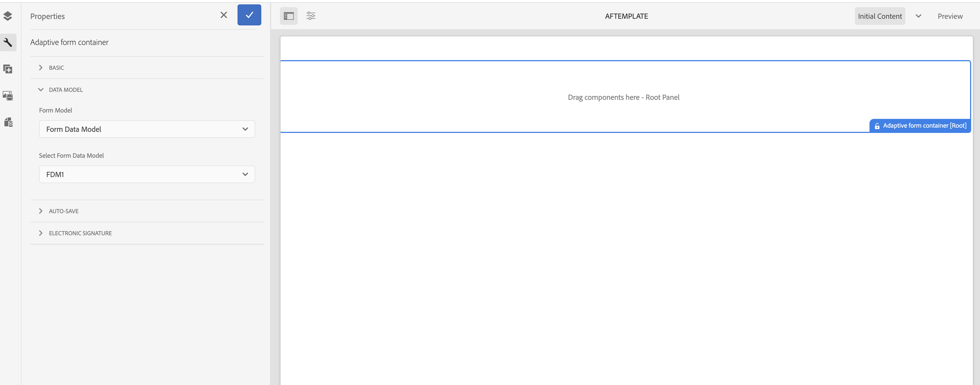Switch to Preview mode
This screenshot has height=385, width=980.
pyautogui.click(x=950, y=16)
